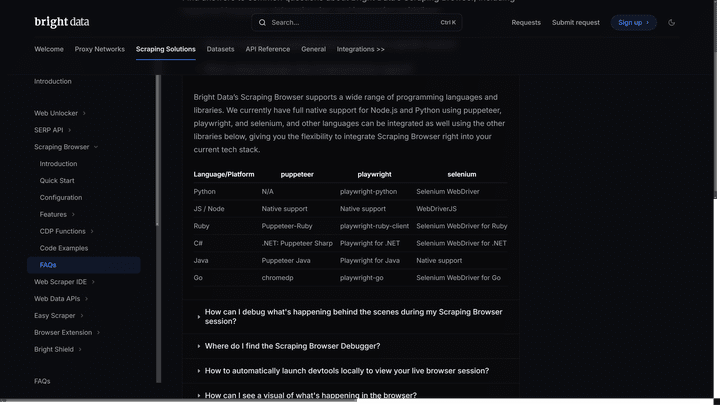Screen dimensions: 720x405
Task: Click the Sign up button
Action: click(633, 22)
